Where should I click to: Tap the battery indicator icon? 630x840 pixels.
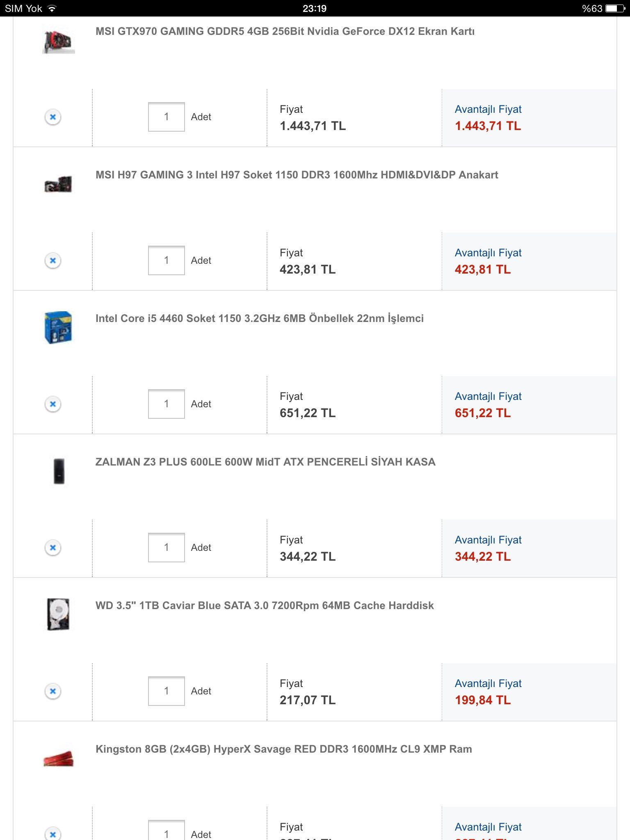[x=614, y=8]
